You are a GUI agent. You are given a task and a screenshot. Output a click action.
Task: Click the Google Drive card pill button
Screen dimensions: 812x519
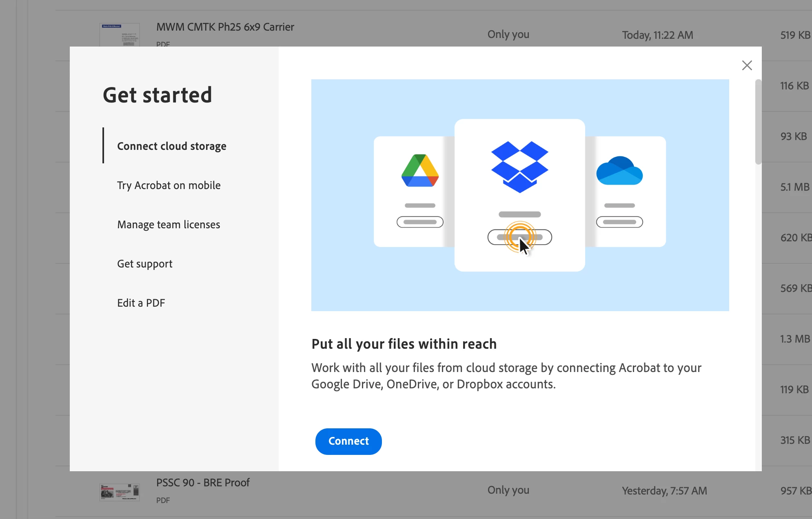pos(420,222)
